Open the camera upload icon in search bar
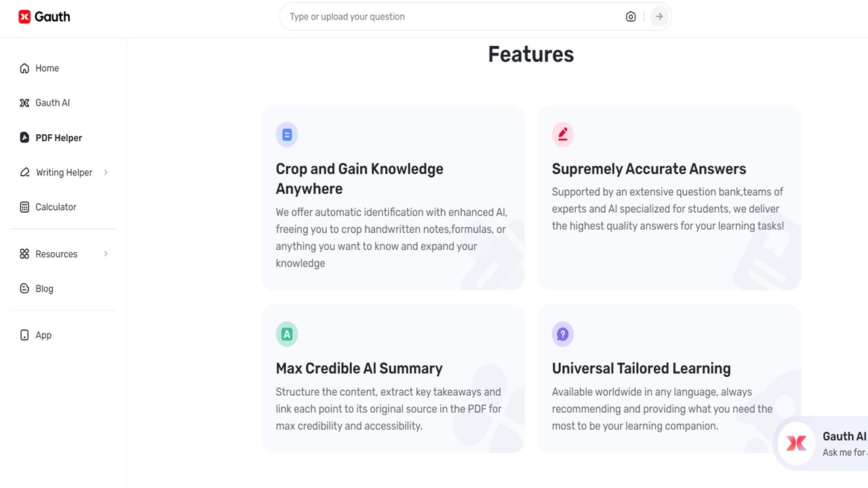The height and width of the screenshot is (488, 868). [x=631, y=16]
